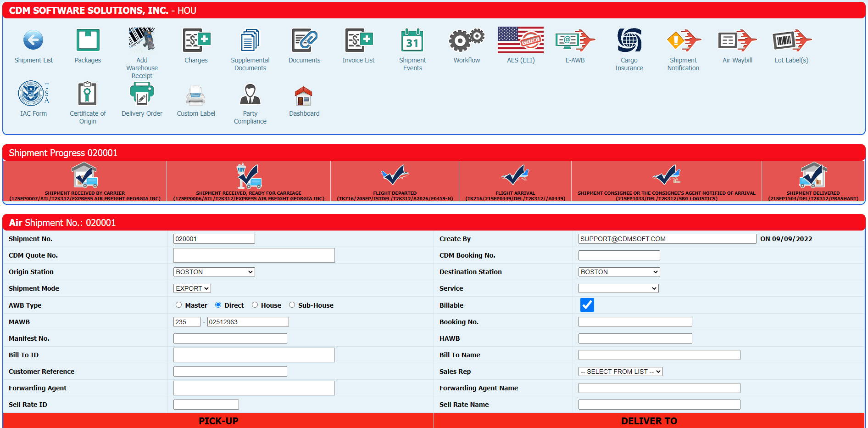Open Cargo Insurance globe icon
This screenshot has width=868, height=428.
[x=629, y=40]
